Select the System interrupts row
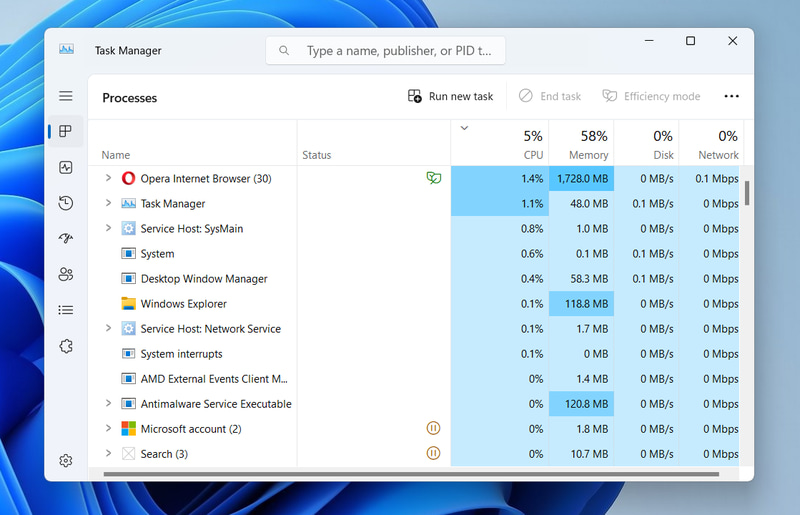The image size is (800, 515). point(414,354)
